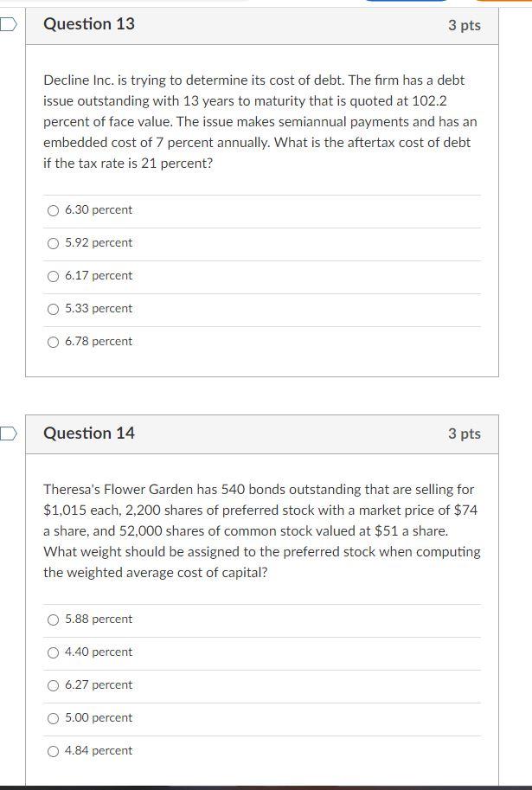Select the 6.78 percent answer choice
The width and height of the screenshot is (532, 790).
(51, 341)
